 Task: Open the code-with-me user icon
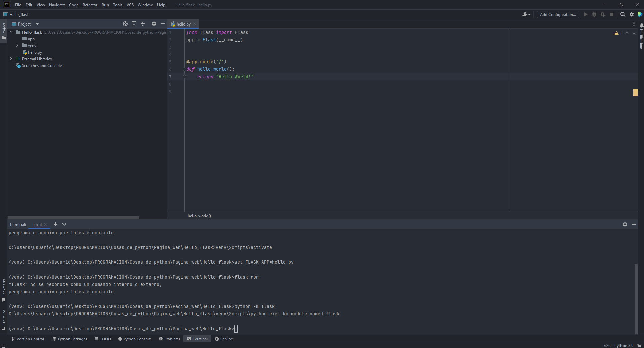(526, 14)
